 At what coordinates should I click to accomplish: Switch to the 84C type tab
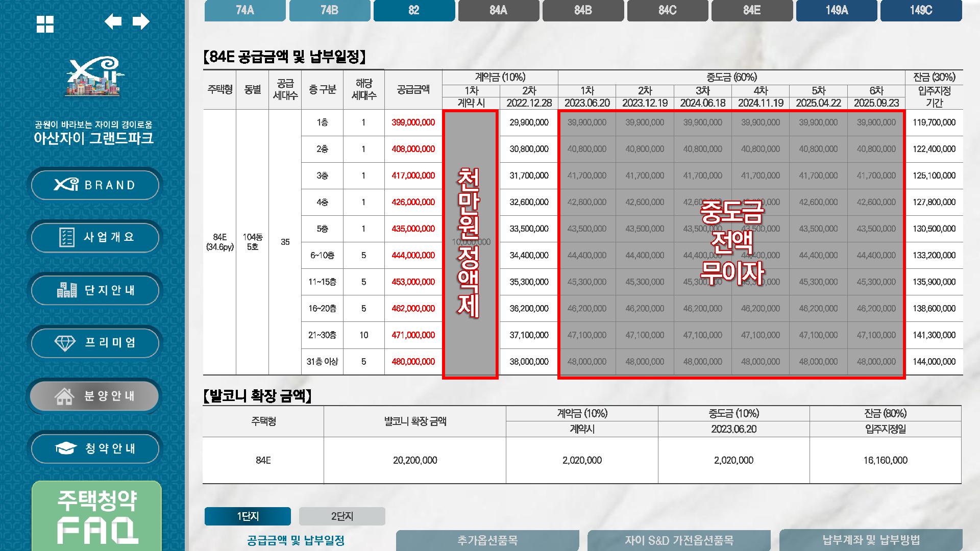point(668,10)
